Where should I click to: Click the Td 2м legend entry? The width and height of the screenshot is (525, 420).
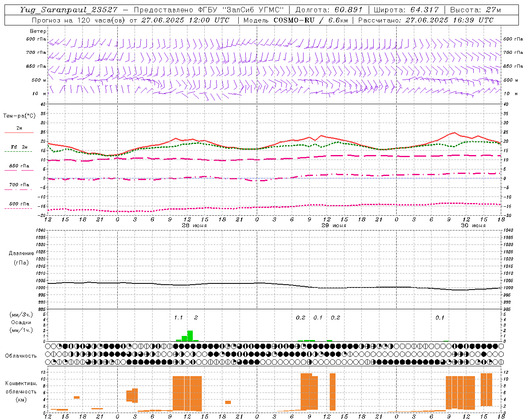pos(19,147)
